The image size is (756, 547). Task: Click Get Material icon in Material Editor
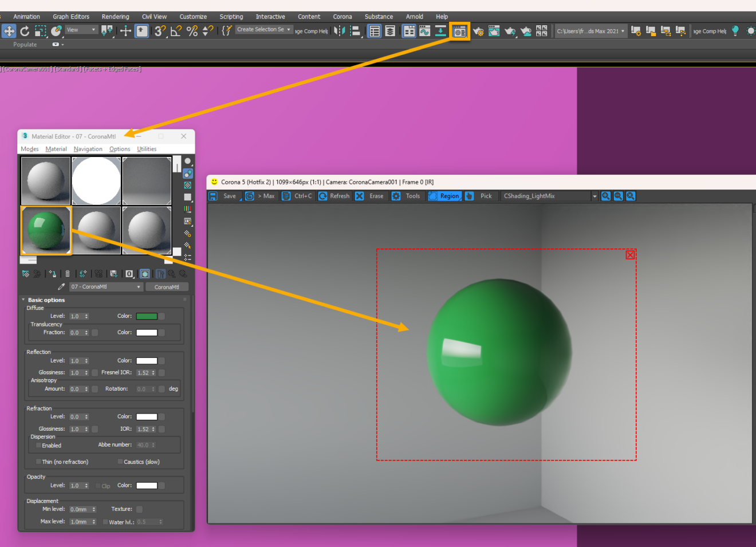pyautogui.click(x=26, y=274)
